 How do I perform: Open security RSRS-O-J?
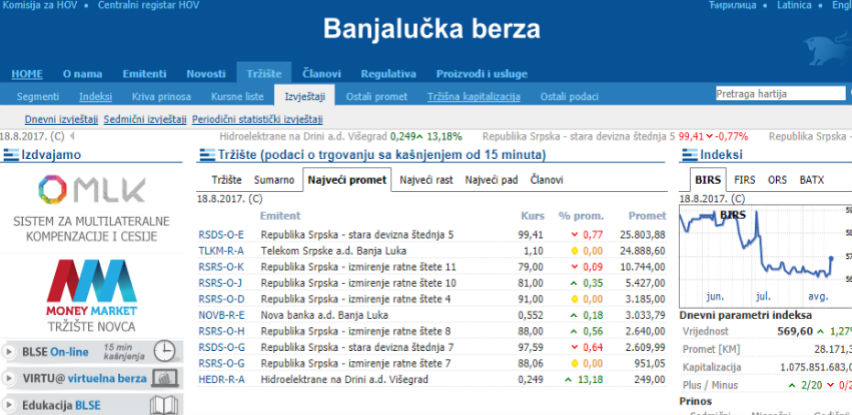pyautogui.click(x=221, y=283)
